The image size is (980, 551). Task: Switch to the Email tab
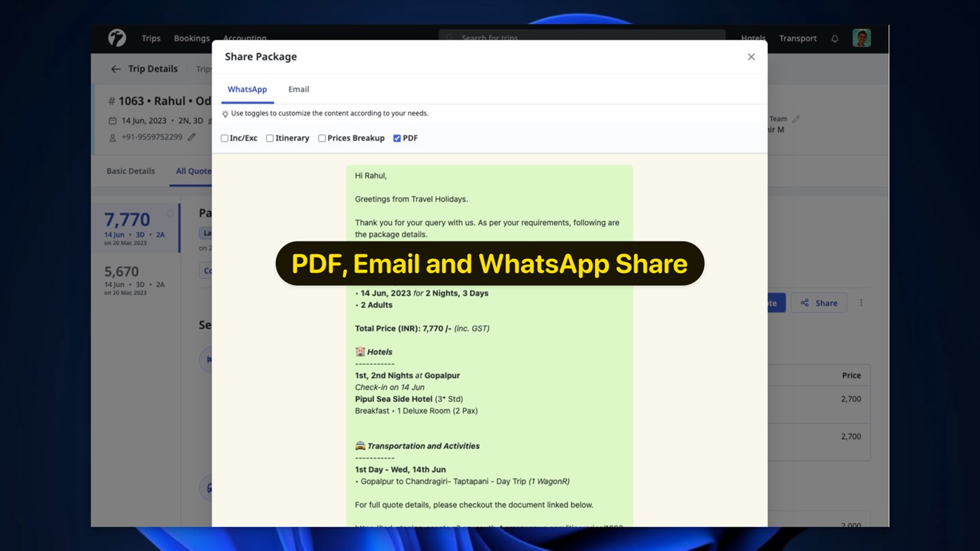298,89
